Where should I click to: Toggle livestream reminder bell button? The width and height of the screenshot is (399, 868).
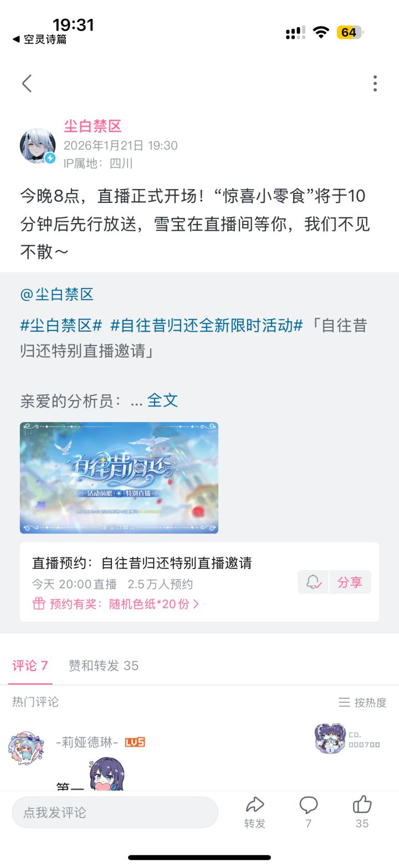tap(313, 582)
